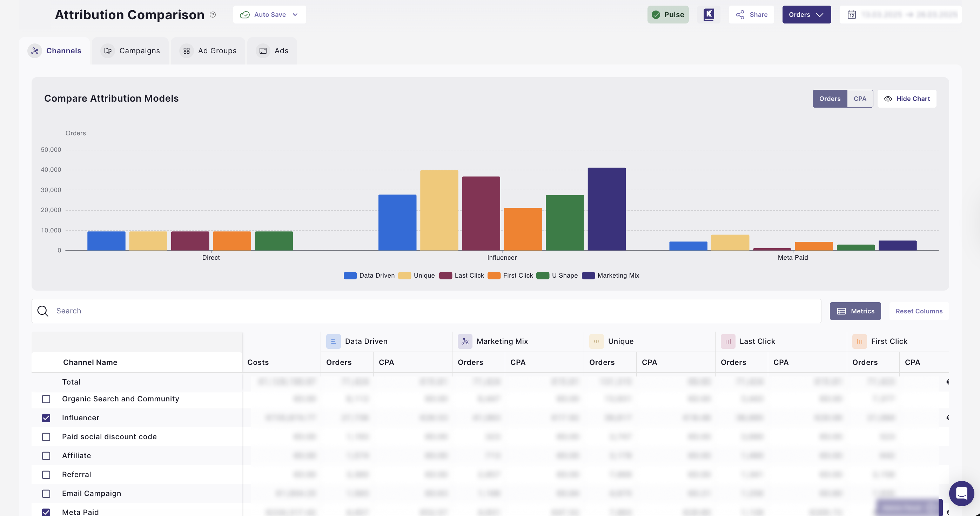Click the Data Driven model icon
Image resolution: width=980 pixels, height=516 pixels.
333,341
